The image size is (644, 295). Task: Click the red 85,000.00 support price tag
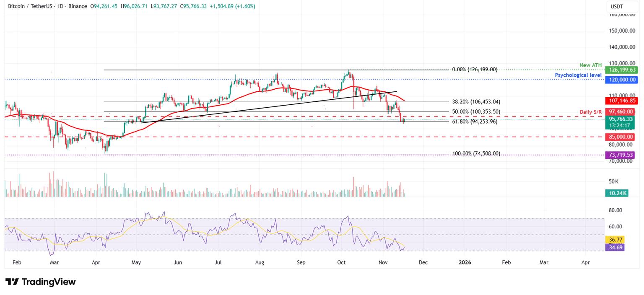(620, 137)
